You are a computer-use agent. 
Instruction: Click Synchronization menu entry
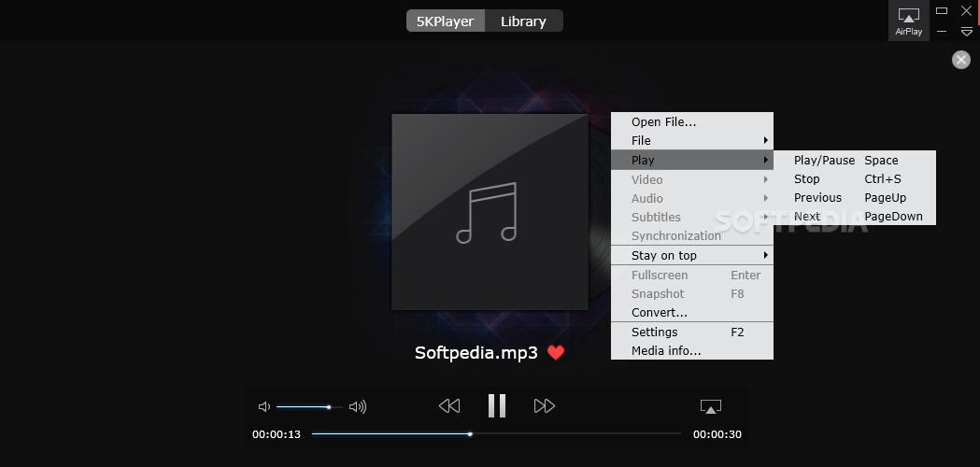point(692,235)
